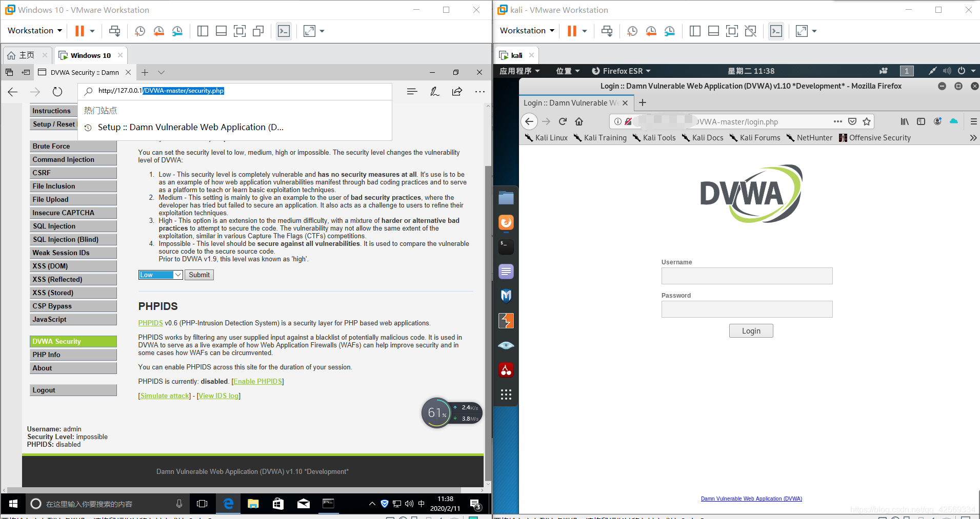The image size is (980, 519).
Task: Click Simulate attack link
Action: (165, 396)
